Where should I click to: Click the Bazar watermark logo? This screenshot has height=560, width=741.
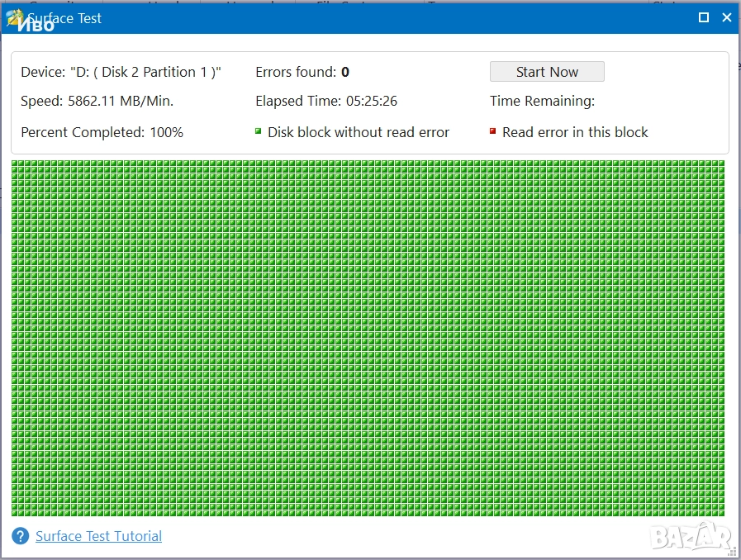[691, 538]
